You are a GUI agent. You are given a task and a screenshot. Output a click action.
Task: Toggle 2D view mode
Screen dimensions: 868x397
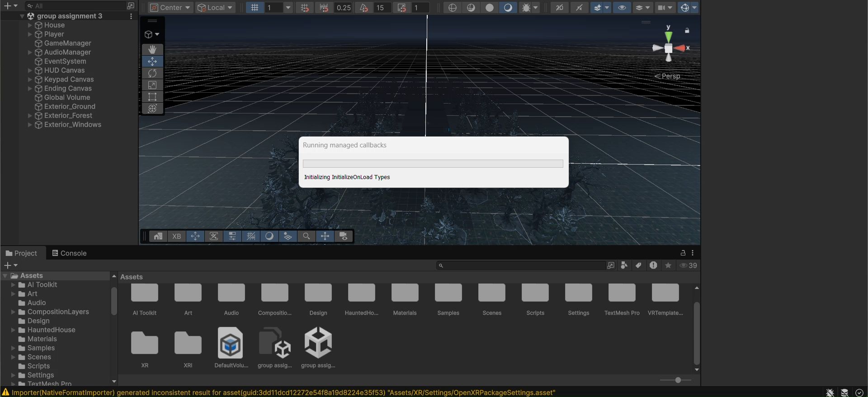(560, 8)
